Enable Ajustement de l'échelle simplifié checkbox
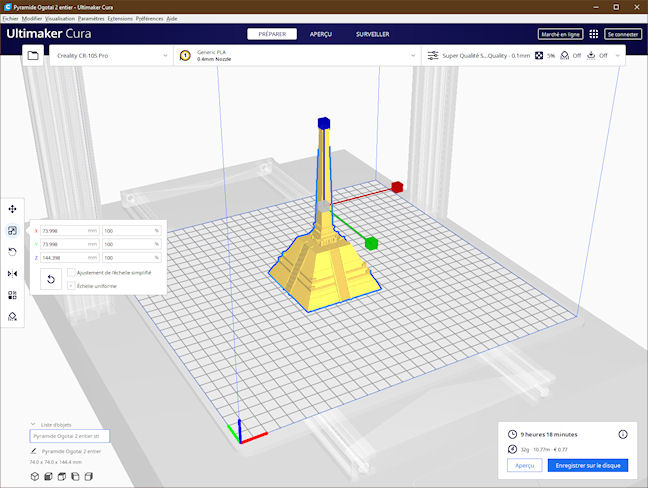The height and width of the screenshot is (488, 648). pos(71,272)
